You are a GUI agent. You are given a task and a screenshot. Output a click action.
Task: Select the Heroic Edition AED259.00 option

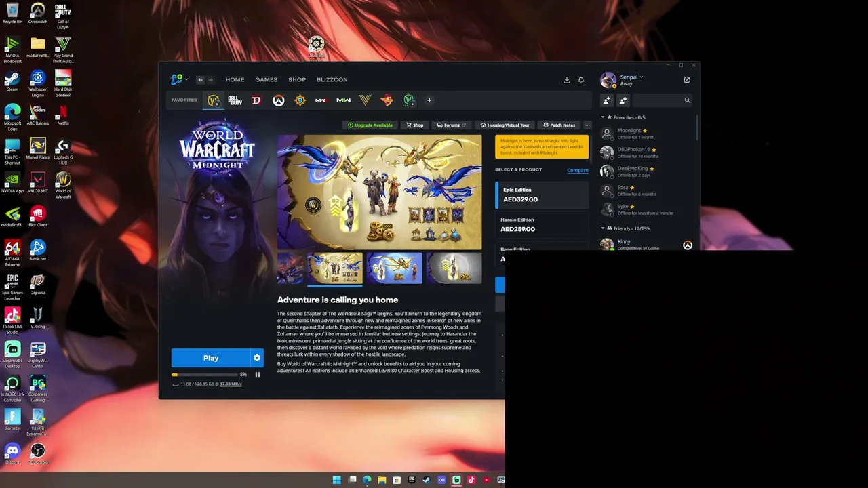(542, 225)
